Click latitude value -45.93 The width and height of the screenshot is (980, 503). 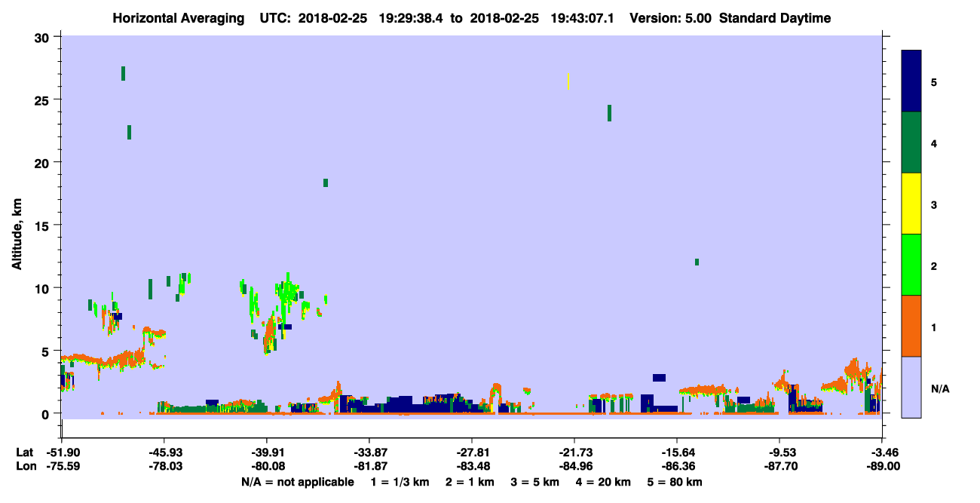click(164, 452)
